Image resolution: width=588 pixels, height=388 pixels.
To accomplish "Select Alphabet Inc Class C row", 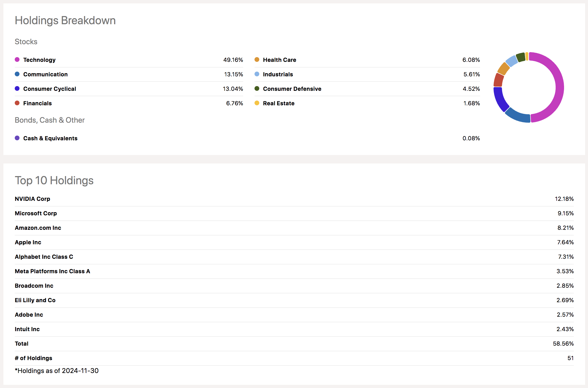I will [x=44, y=257].
